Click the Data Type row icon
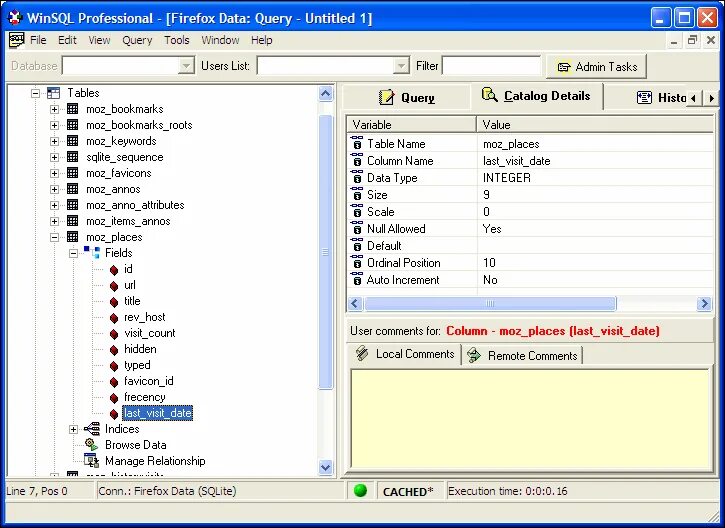Viewport: 725px width, 528px height. click(356, 178)
